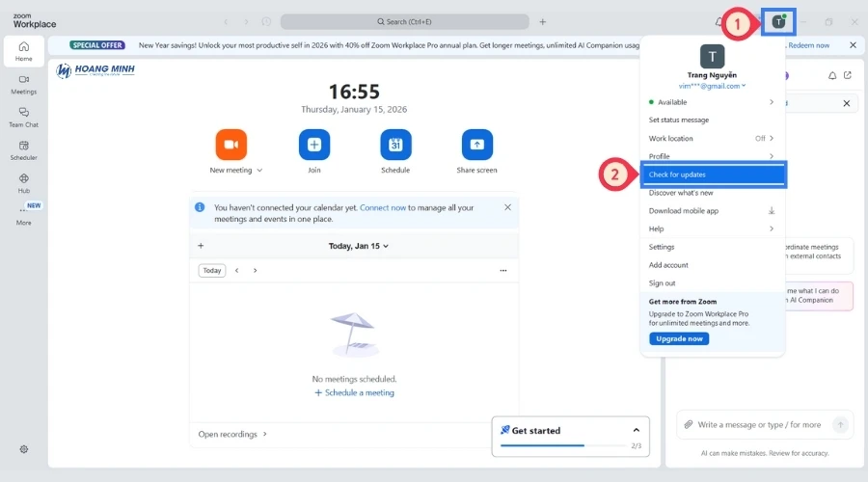This screenshot has height=482, width=868.
Task: Expand the email account dropdown
Action: 744,86
